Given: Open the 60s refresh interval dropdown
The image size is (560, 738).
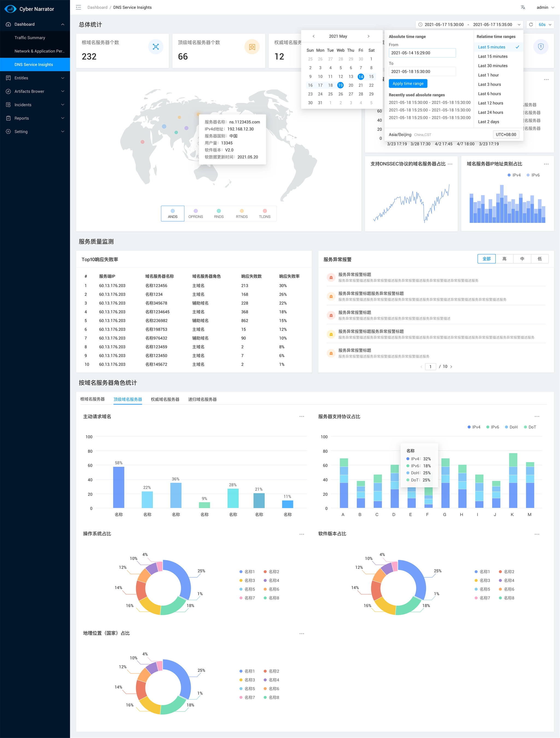Looking at the screenshot, I should tap(545, 25).
